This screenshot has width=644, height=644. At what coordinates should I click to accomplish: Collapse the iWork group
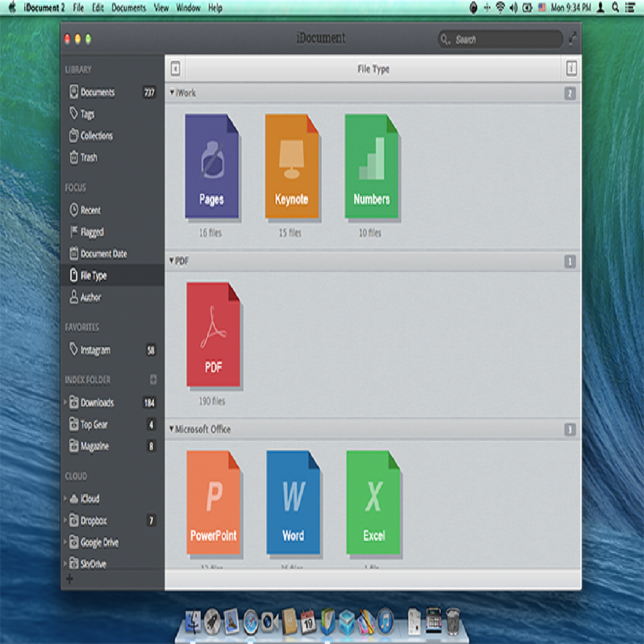tap(172, 93)
